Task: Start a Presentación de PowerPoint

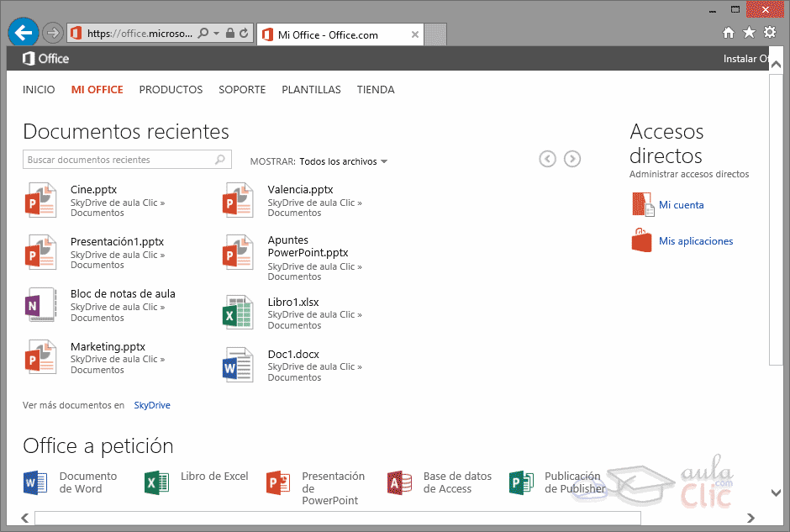Action: tap(277, 482)
